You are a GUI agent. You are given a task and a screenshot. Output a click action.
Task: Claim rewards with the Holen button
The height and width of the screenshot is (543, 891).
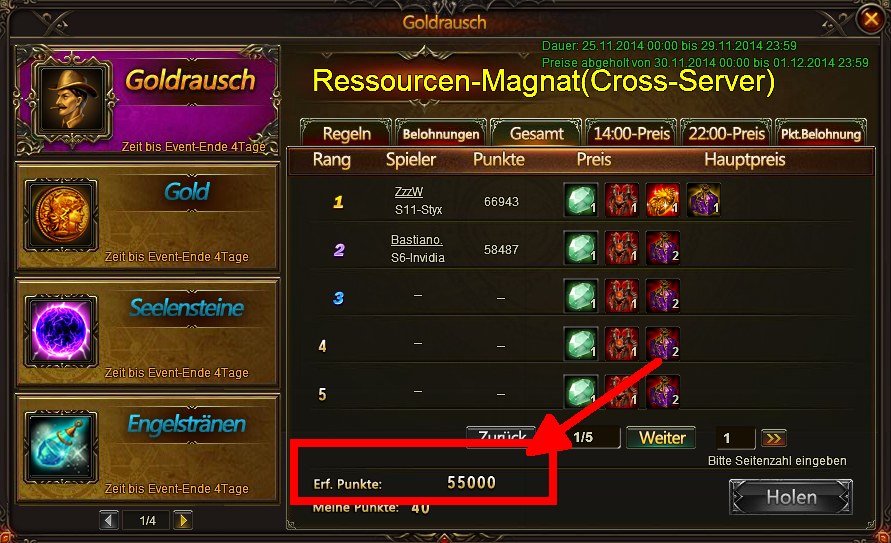(791, 497)
